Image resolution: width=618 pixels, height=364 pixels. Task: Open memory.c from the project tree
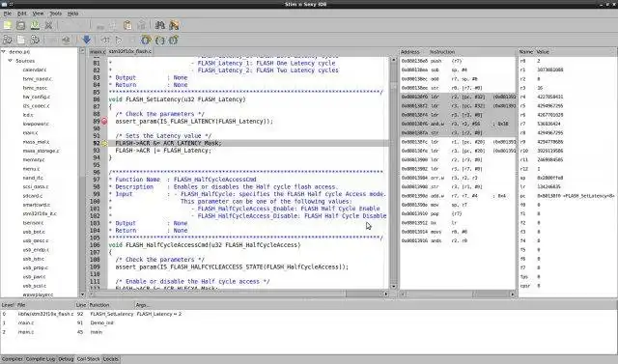[34, 160]
